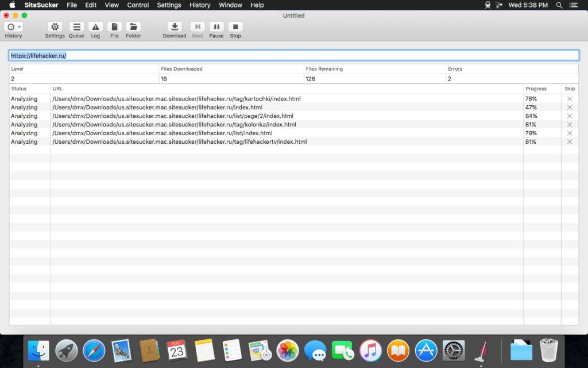Open the Settings gear in toolbar

tap(55, 27)
